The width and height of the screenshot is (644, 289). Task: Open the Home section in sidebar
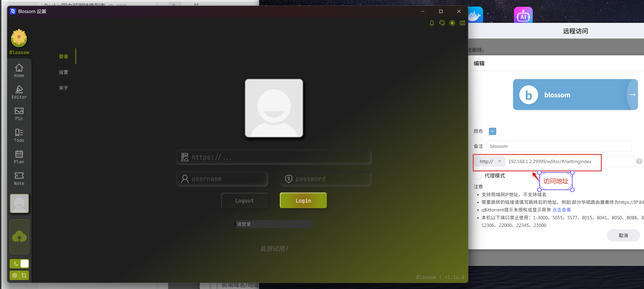tap(19, 71)
